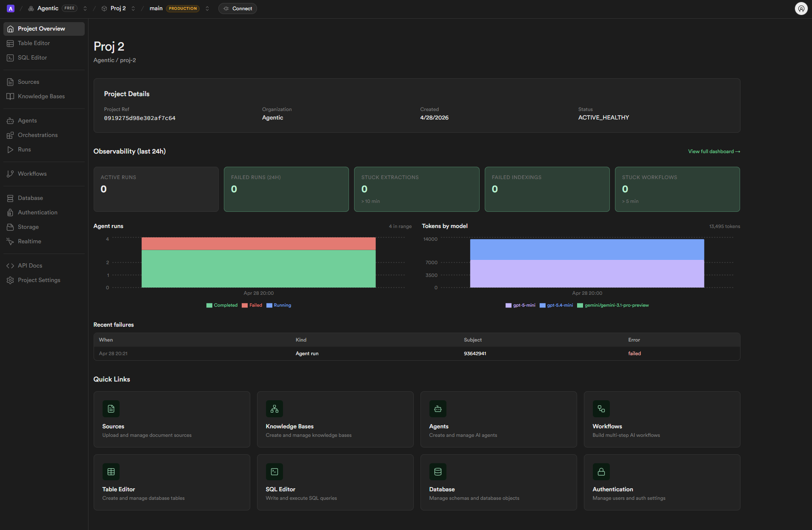
Task: Click the Runs play icon in sidebar
Action: pos(10,150)
